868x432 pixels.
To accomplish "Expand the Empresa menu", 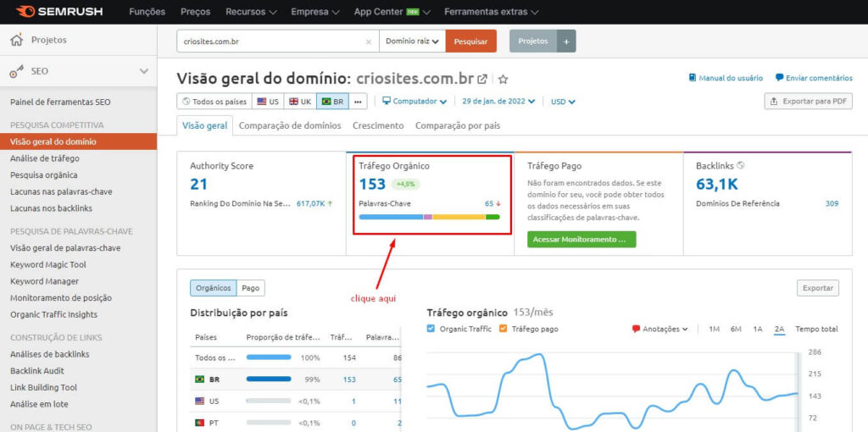I will (317, 12).
